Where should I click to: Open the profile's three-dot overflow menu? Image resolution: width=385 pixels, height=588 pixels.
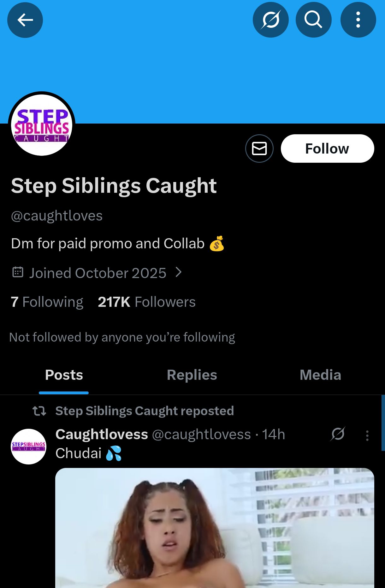click(x=358, y=20)
